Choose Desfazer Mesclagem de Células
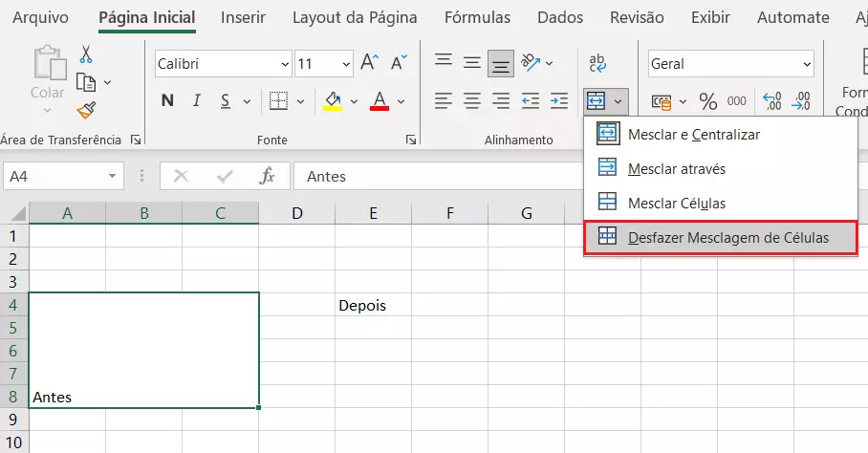Image resolution: width=868 pixels, height=453 pixels. point(721,238)
